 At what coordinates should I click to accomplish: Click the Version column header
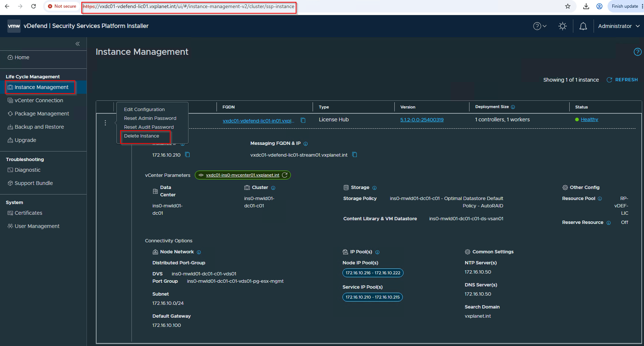coord(408,107)
